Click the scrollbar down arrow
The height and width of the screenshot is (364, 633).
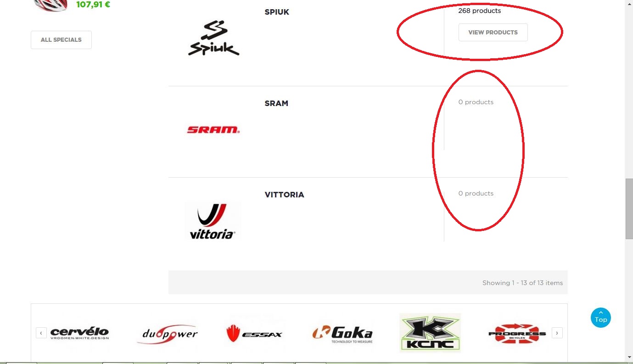pyautogui.click(x=629, y=357)
